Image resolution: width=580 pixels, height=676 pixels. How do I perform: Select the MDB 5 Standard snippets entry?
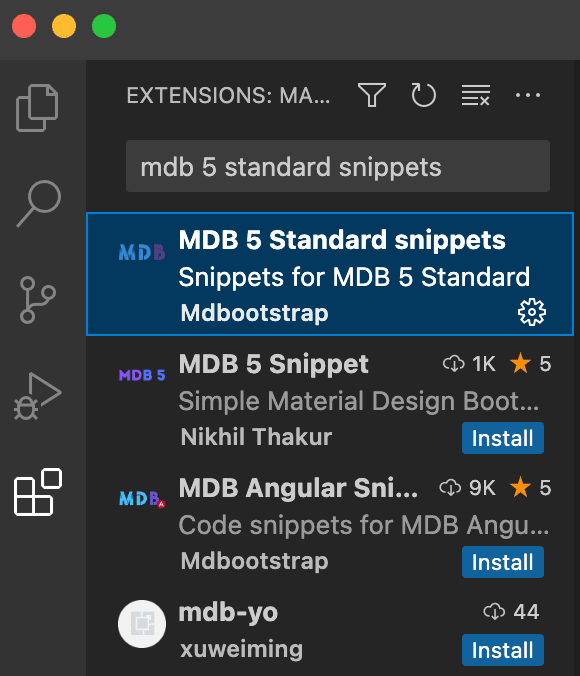[x=330, y=274]
